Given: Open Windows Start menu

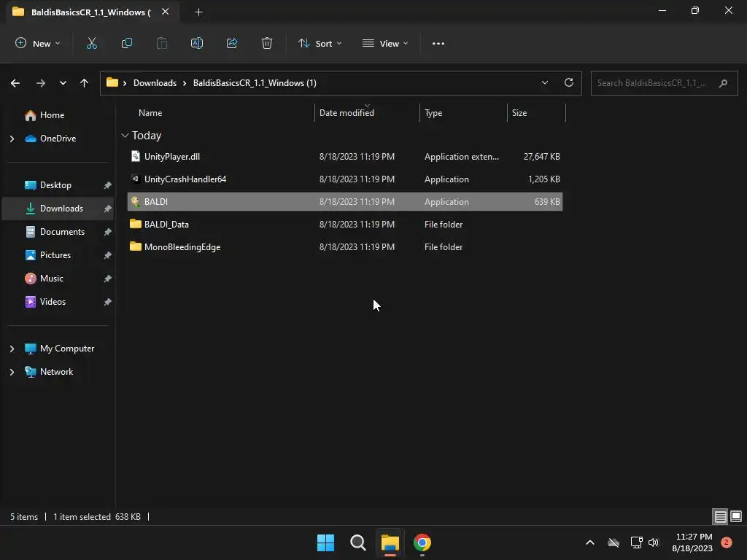Looking at the screenshot, I should [326, 542].
